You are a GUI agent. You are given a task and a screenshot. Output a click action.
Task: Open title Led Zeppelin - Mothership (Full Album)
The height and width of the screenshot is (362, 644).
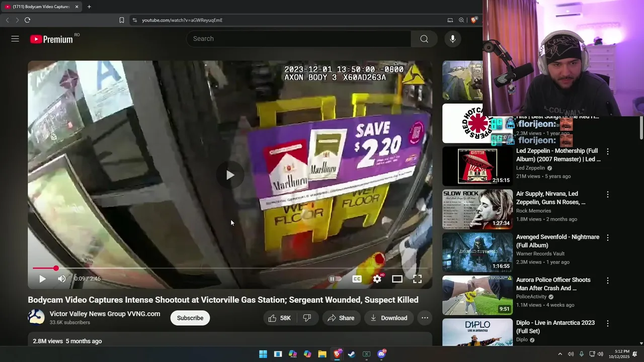[x=558, y=155]
